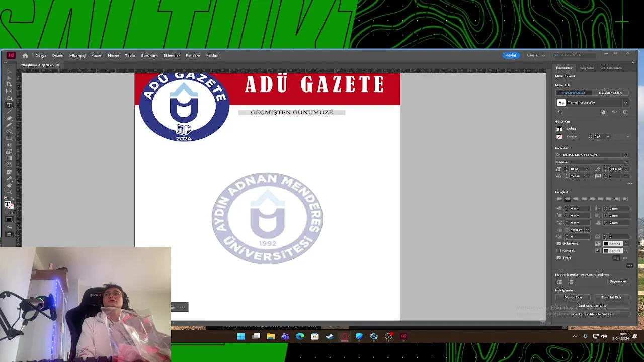Open InDesign from Windows taskbar

click(403, 336)
